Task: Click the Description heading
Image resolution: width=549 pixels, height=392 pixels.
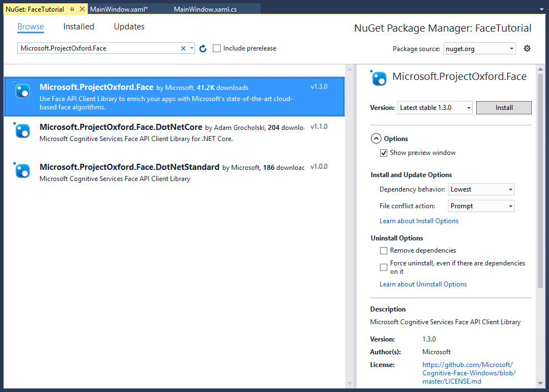Action: coord(388,309)
